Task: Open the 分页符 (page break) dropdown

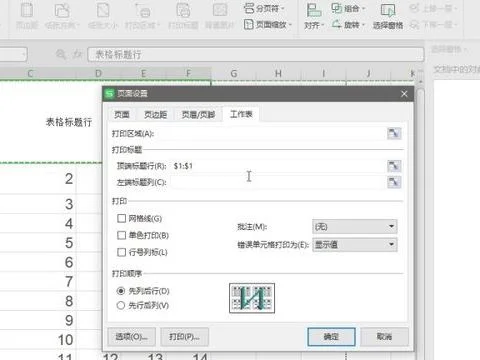Action: pyautogui.click(x=264, y=8)
